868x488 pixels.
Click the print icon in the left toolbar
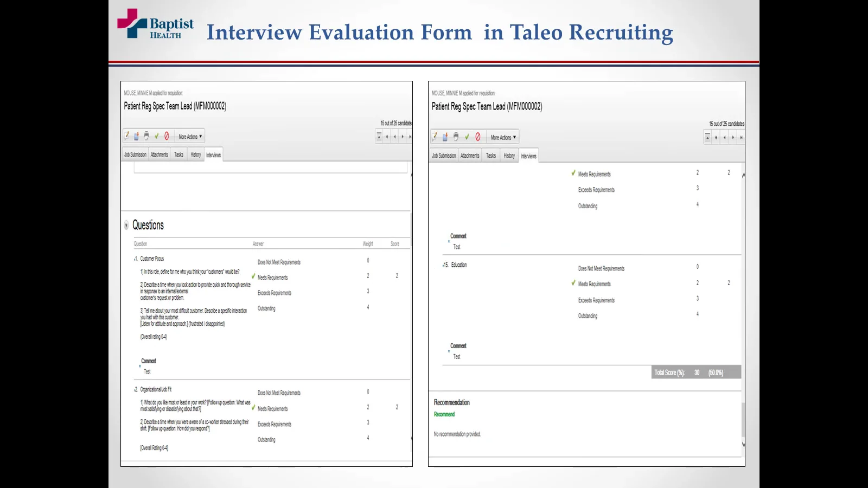coord(146,136)
